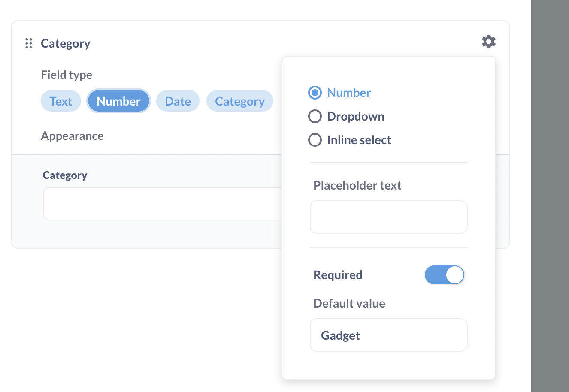Click inside the Placeholder text input

tap(388, 217)
